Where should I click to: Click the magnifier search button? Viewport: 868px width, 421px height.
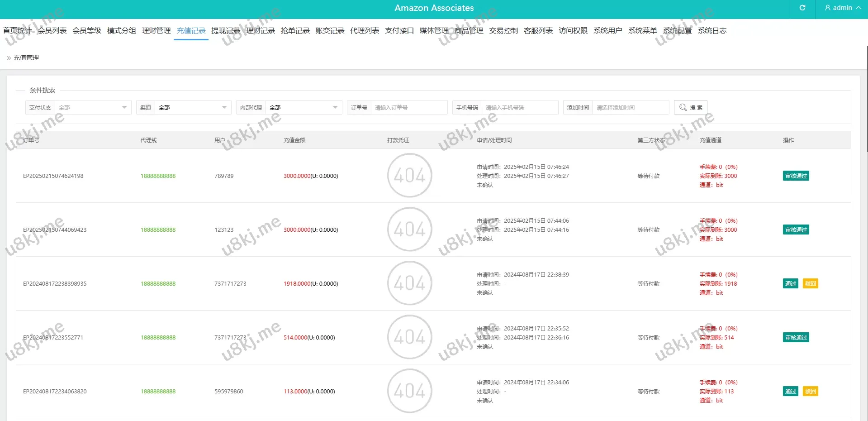click(690, 107)
